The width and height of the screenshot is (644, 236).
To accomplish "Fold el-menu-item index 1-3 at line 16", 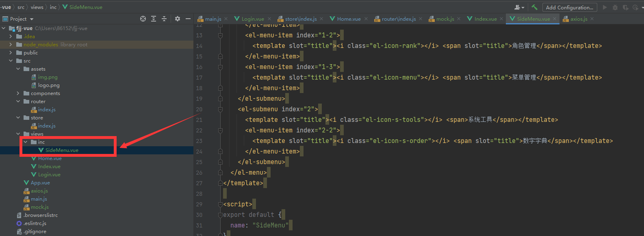I will coord(220,67).
